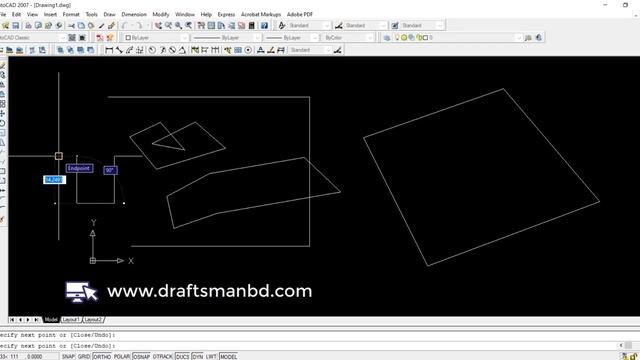Open the Acrobat Markups menu

(261, 14)
